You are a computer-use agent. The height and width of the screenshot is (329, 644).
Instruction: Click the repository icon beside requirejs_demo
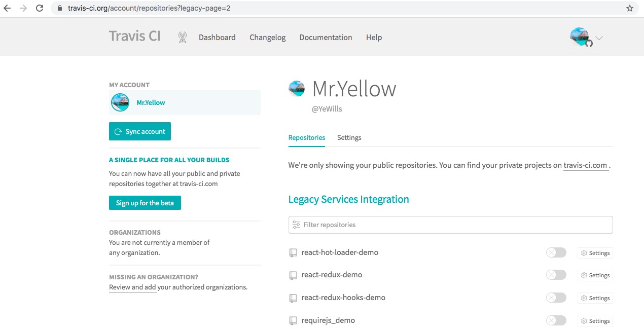point(293,321)
